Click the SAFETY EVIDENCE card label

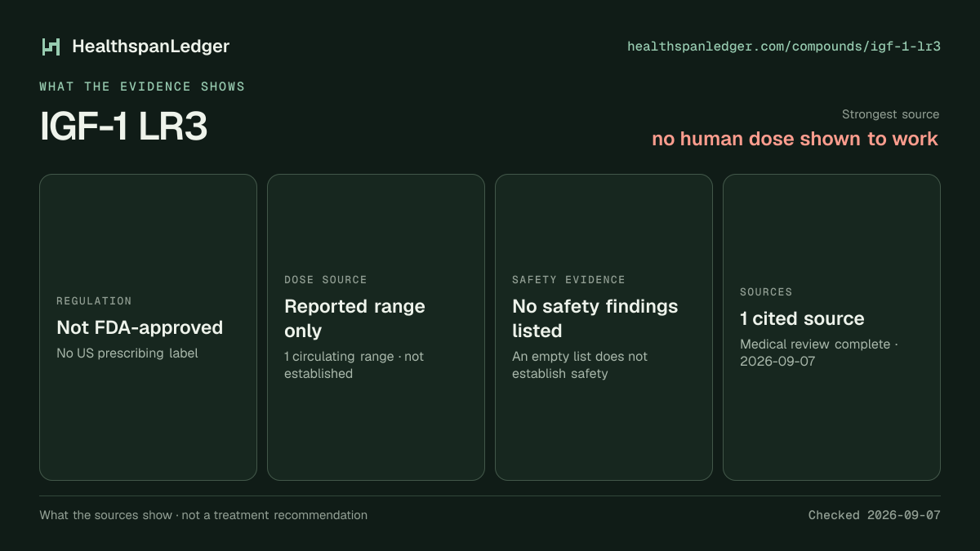(x=568, y=280)
